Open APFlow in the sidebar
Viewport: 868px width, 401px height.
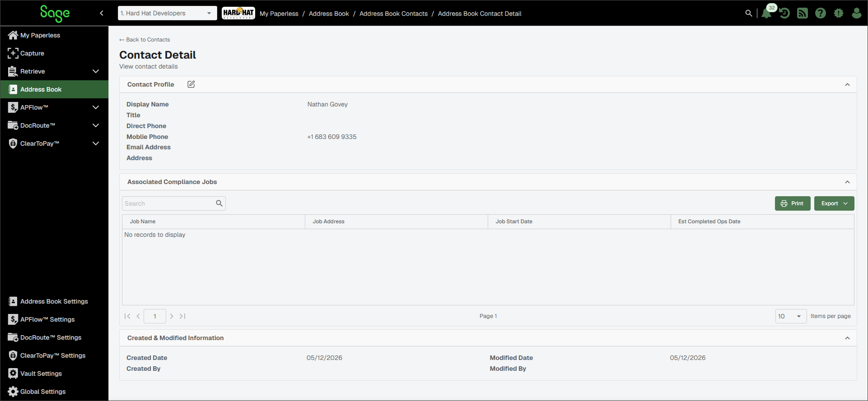pos(54,107)
